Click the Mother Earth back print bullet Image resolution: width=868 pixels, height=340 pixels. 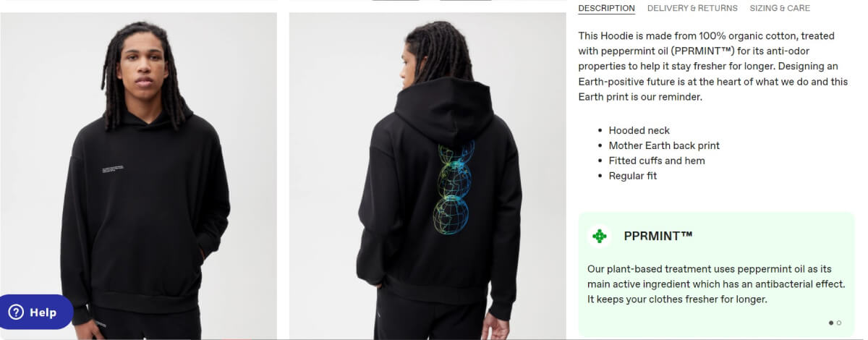click(x=664, y=145)
